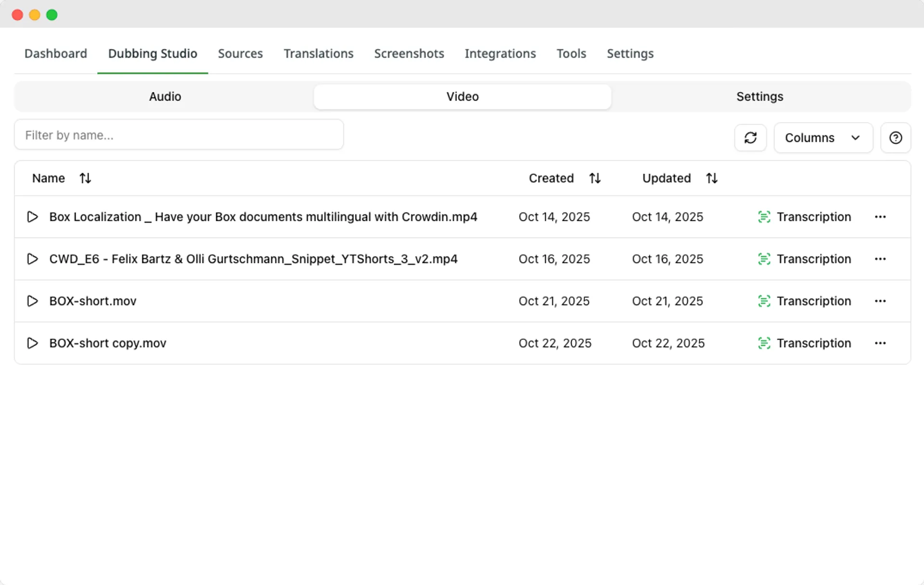Open Transcription for CWD_E6 video row
The height and width of the screenshot is (585, 924).
point(805,259)
